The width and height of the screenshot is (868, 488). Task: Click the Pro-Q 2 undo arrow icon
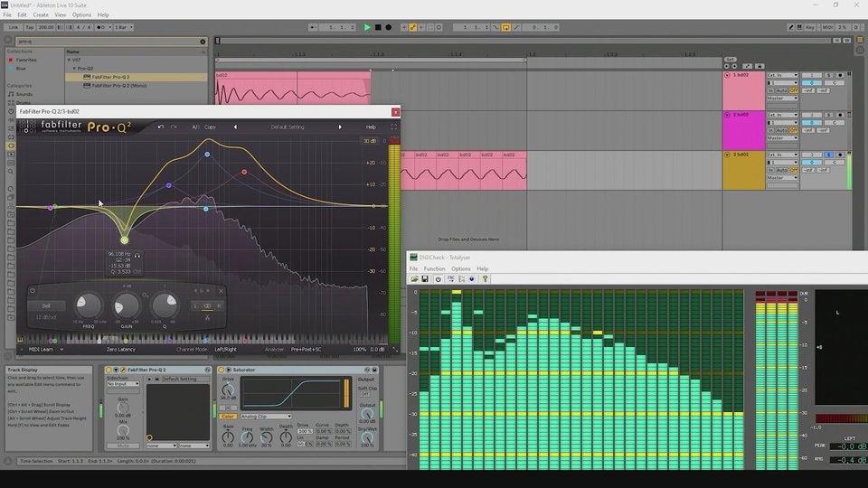[x=161, y=127]
